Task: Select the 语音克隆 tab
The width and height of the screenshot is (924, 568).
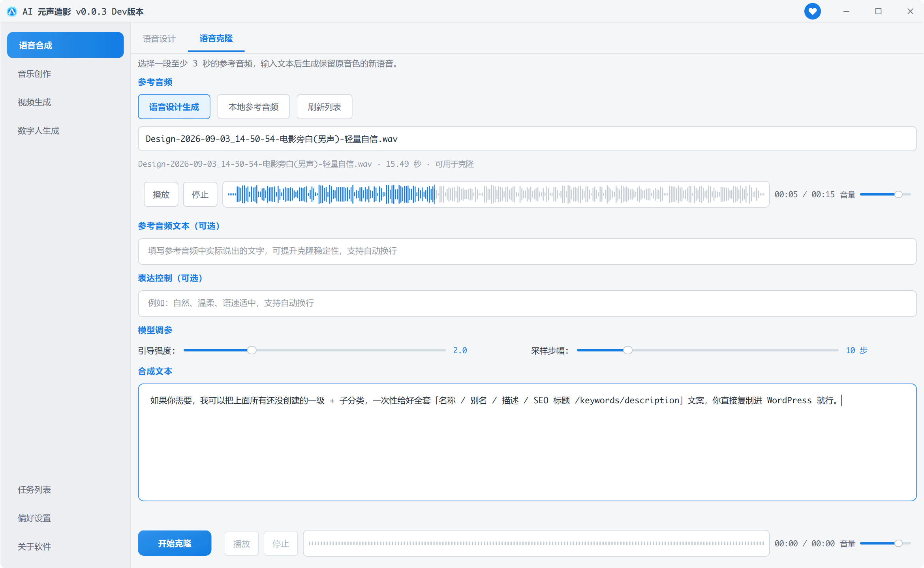Action: (216, 39)
